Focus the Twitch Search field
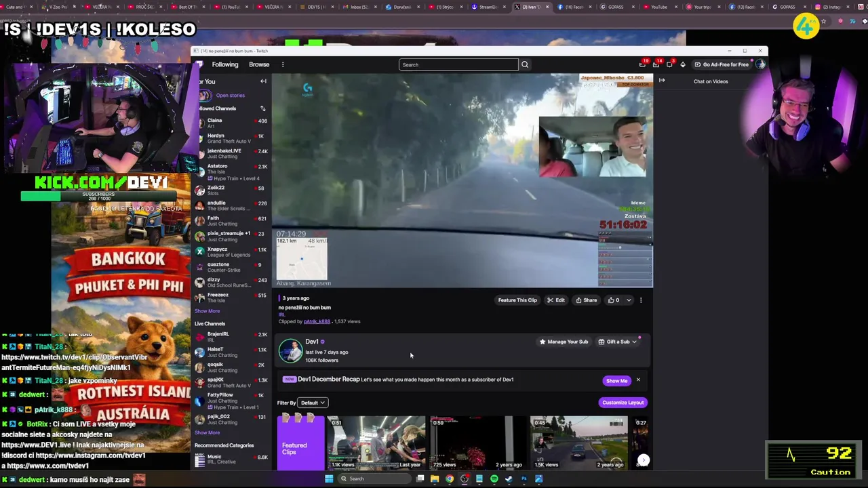Viewport: 868px width, 488px height. [458, 64]
